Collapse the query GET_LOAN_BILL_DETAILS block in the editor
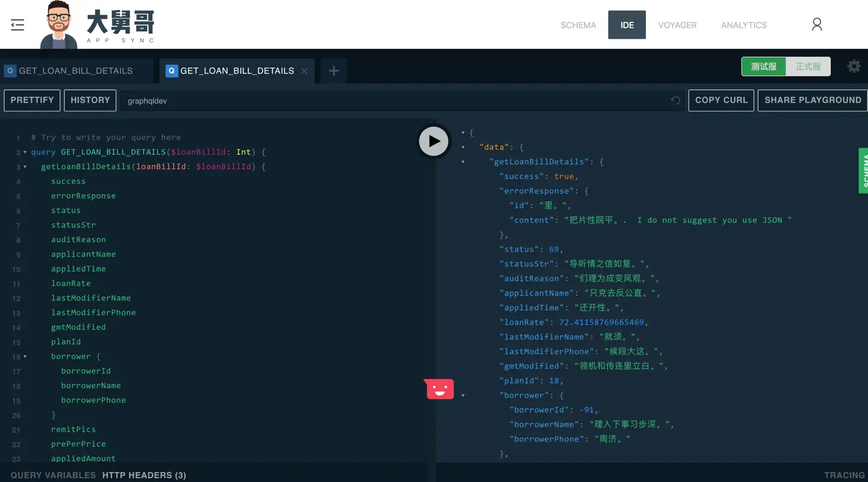Image resolution: width=868 pixels, height=482 pixels. 25,152
